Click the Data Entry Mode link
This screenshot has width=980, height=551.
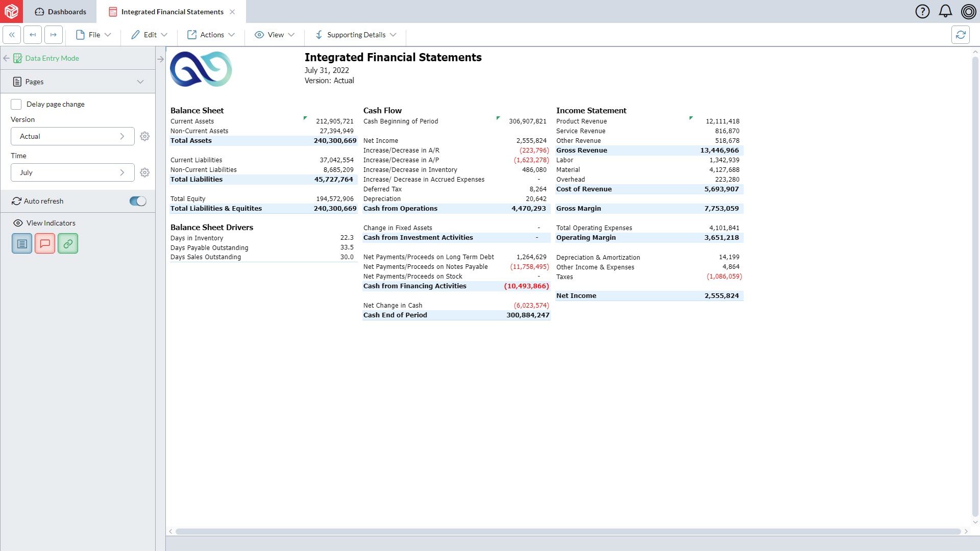[x=52, y=58]
